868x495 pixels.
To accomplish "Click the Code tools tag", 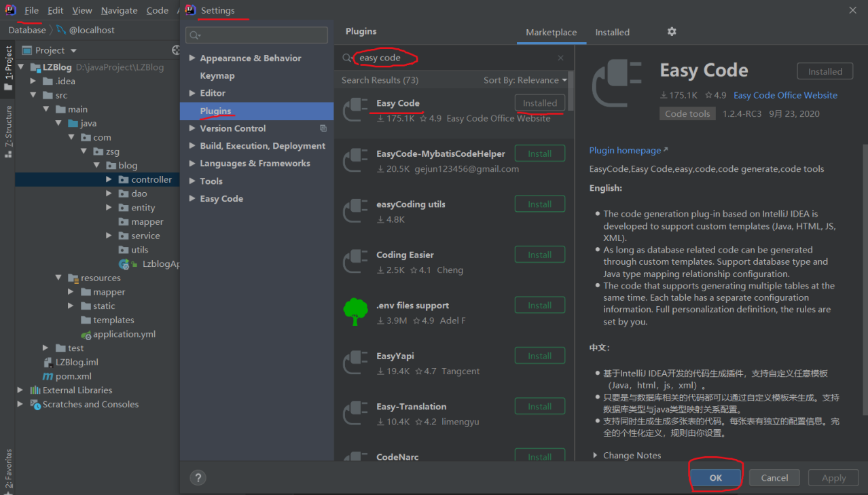I will point(687,114).
